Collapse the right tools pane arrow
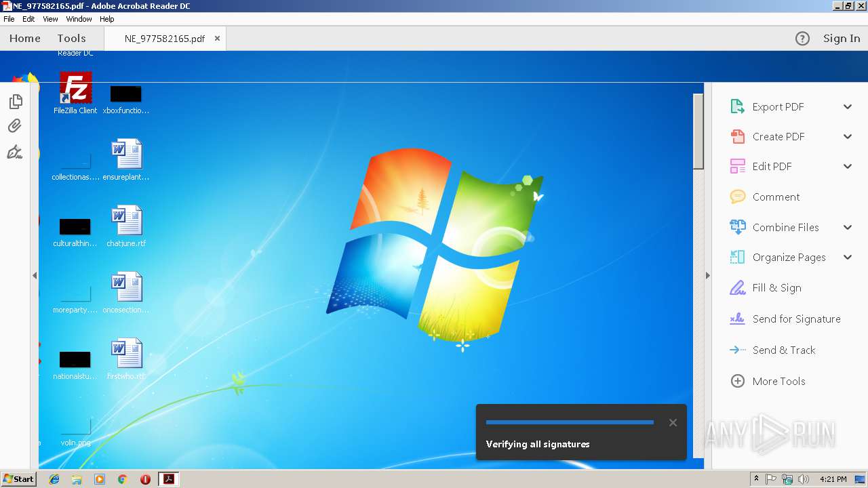Screen dimensions: 868x488 pyautogui.click(x=708, y=275)
